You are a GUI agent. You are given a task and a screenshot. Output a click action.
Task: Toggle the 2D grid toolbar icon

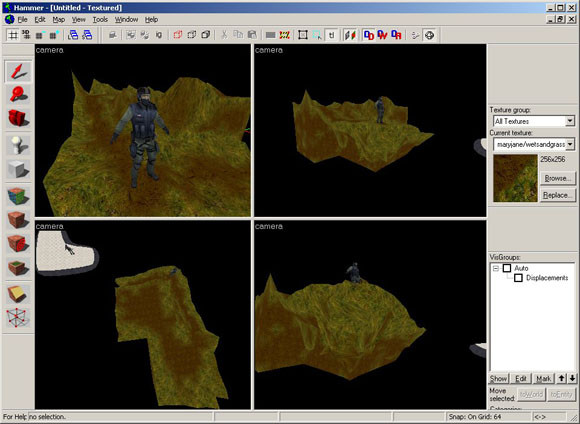tap(13, 35)
